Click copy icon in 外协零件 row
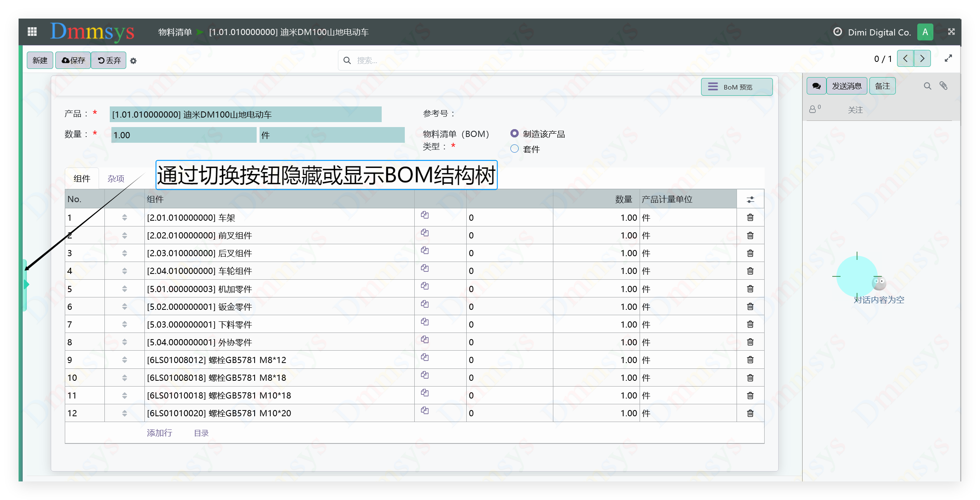Screen dimensions: 980x500 coord(425,340)
